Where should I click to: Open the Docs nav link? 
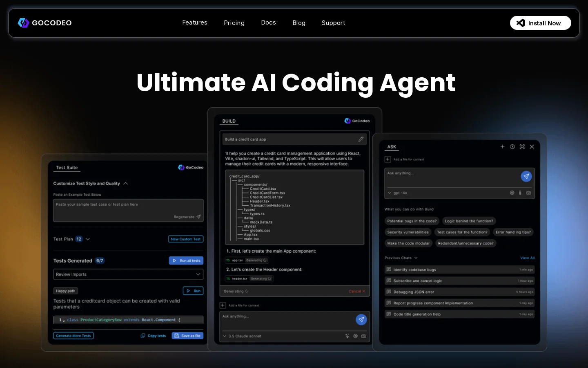[269, 22]
